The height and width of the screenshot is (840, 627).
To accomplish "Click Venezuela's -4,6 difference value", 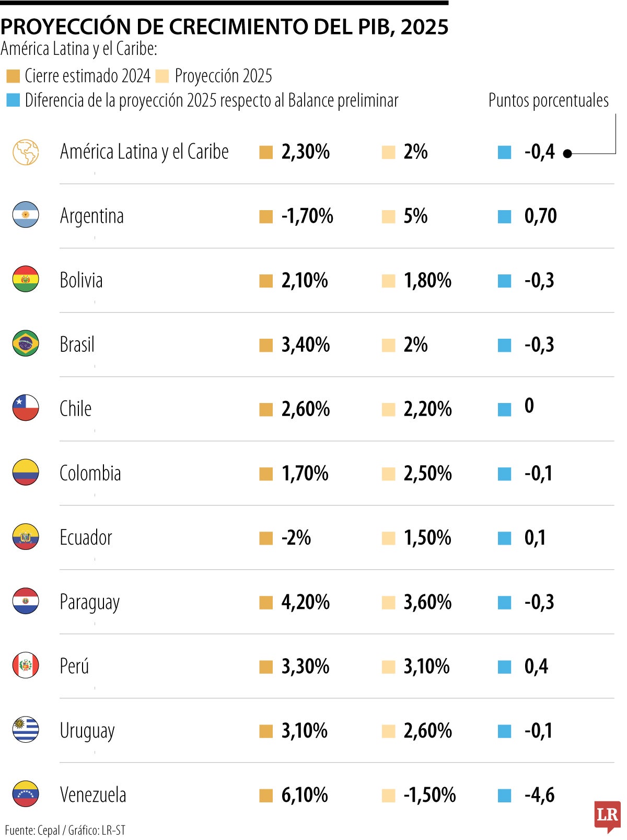I will coord(540,795).
